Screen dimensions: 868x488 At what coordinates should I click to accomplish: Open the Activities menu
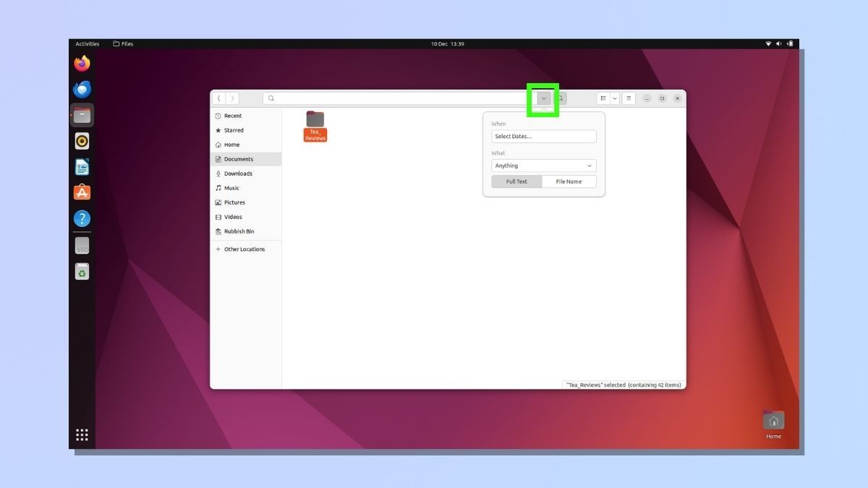87,43
